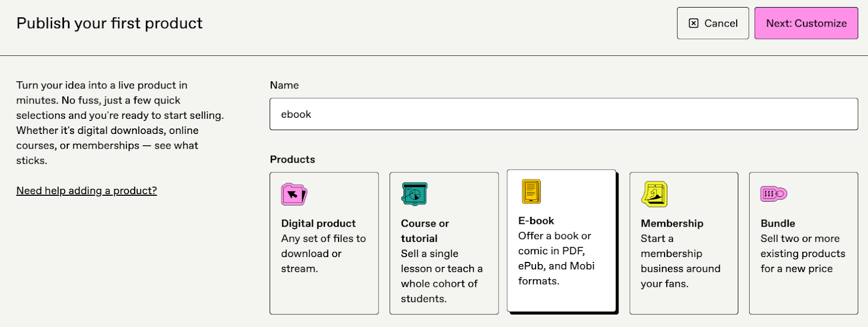
Task: Click the Course or tutorial presentation icon
Action: tap(414, 193)
